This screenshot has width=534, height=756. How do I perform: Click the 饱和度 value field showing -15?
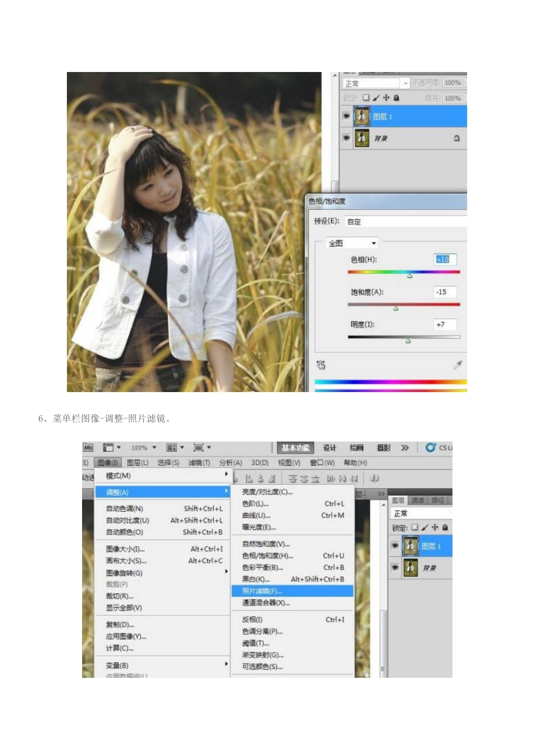[x=445, y=292]
